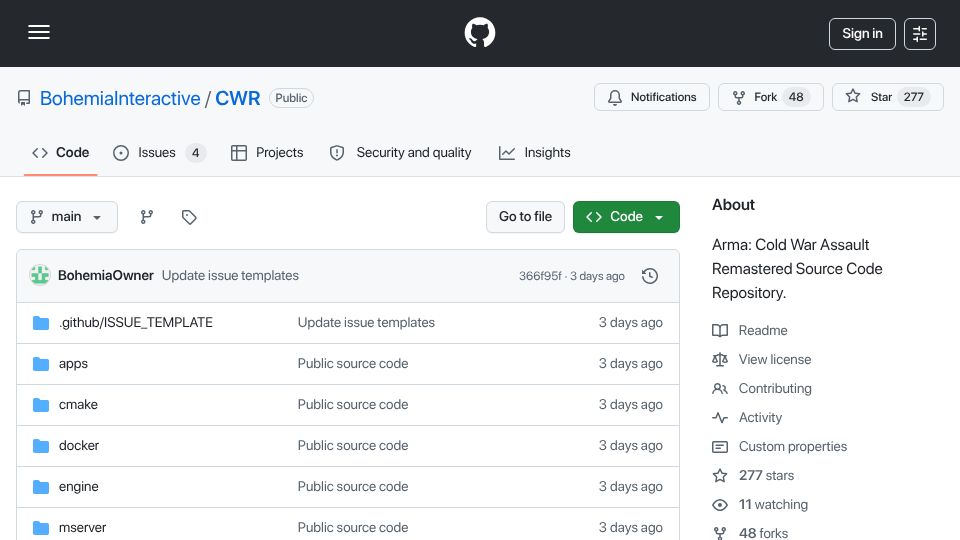Click the book icon beside Readme
This screenshot has width=960, height=540.
pos(720,331)
